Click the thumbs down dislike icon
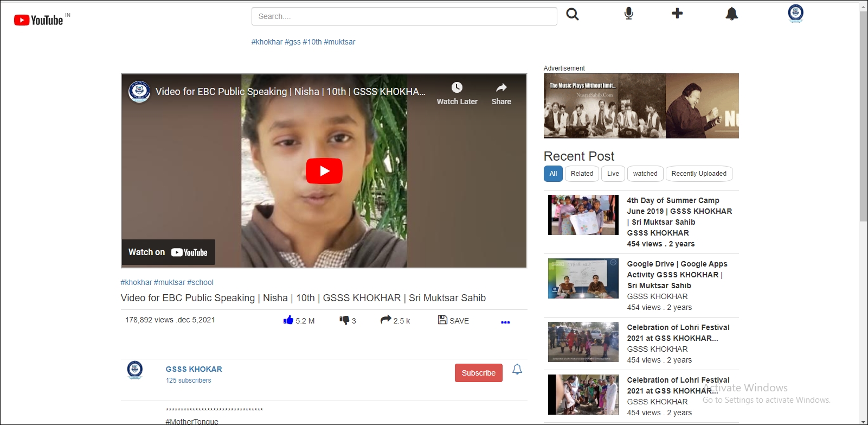The image size is (868, 425). pyautogui.click(x=344, y=320)
